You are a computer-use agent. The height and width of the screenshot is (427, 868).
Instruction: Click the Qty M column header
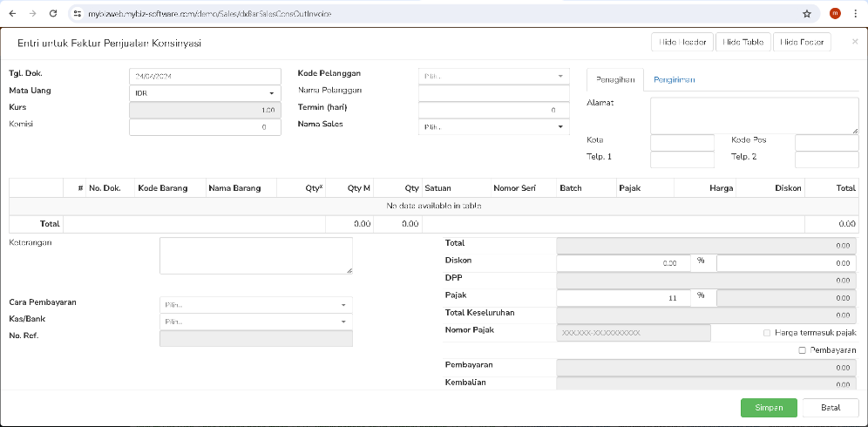coord(349,187)
